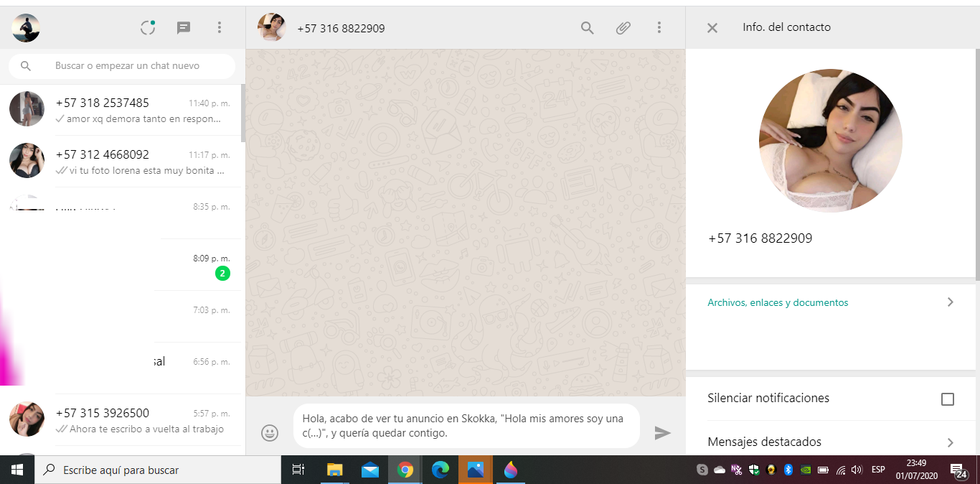
Task: Open the sidebar three-dot menu
Action: tap(220, 28)
